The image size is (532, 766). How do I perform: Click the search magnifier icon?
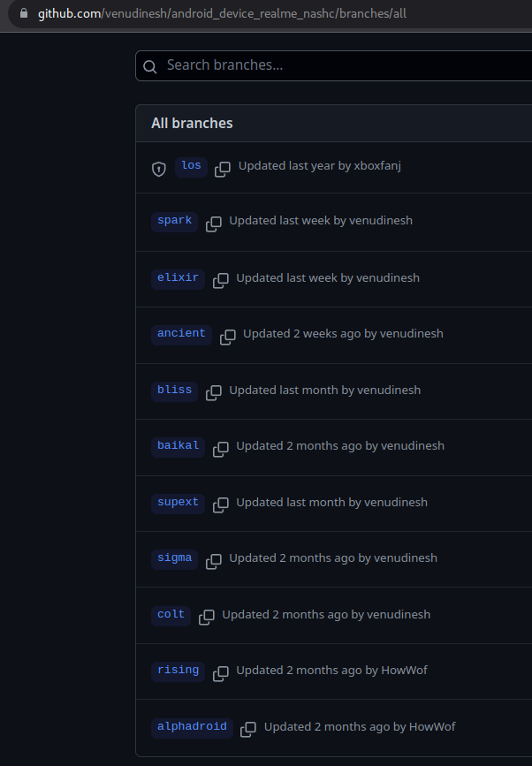[x=149, y=65]
